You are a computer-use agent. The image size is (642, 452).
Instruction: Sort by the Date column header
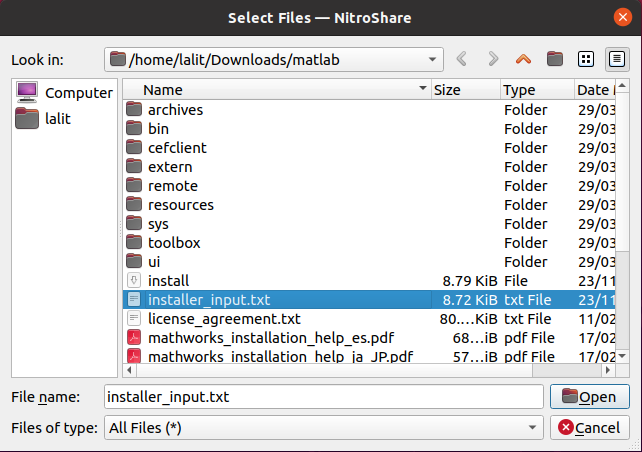595,90
